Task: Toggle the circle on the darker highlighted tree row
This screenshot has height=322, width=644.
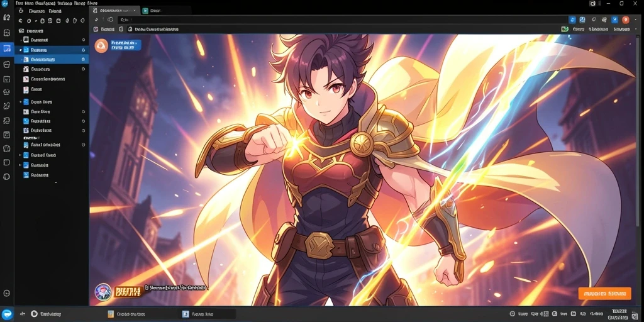Action: (x=84, y=50)
